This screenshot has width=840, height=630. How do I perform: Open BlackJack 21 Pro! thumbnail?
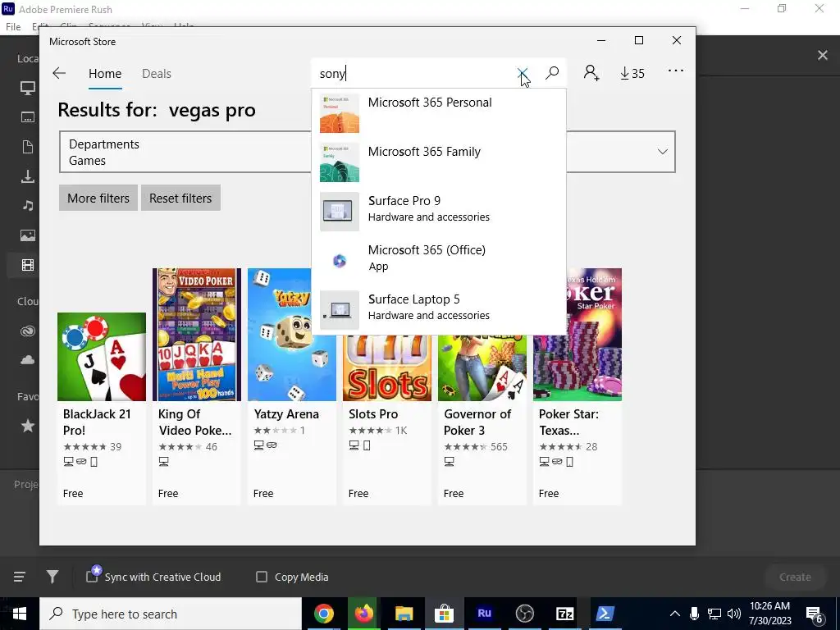pos(102,356)
